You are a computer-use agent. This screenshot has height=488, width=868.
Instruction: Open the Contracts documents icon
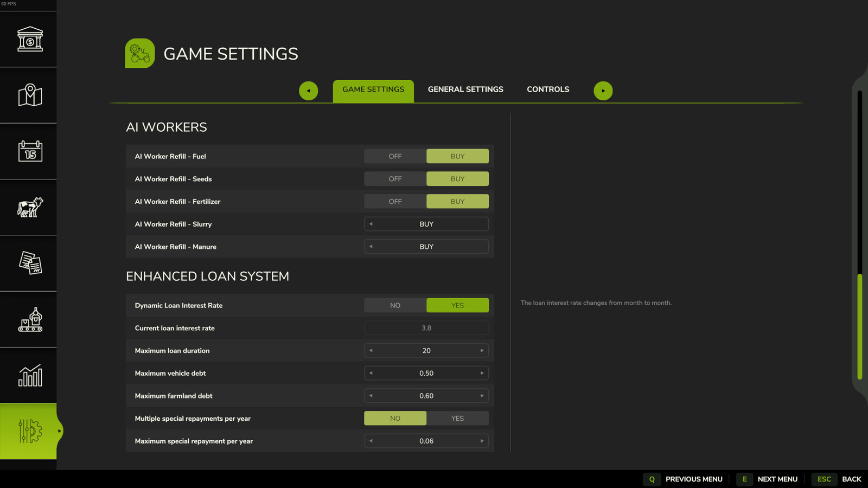click(x=29, y=264)
